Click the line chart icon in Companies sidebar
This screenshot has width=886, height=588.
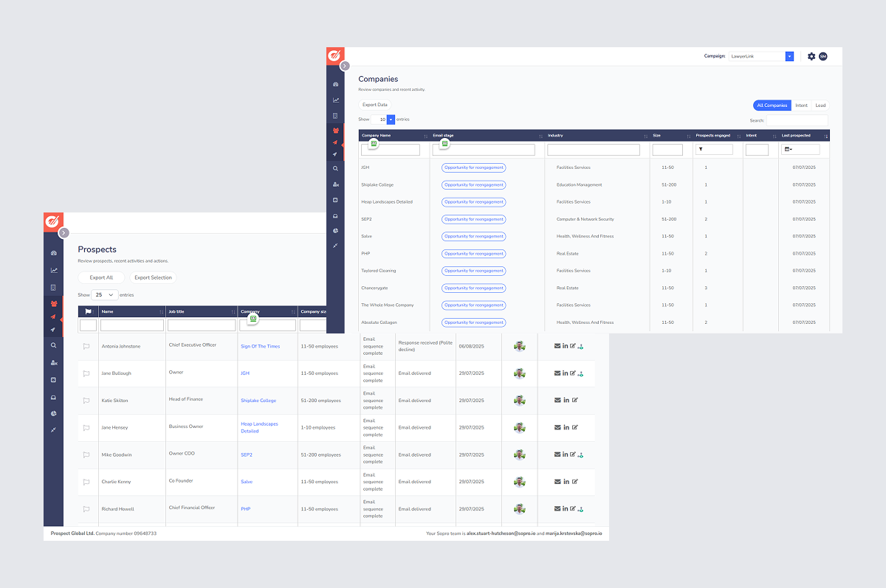(x=335, y=100)
